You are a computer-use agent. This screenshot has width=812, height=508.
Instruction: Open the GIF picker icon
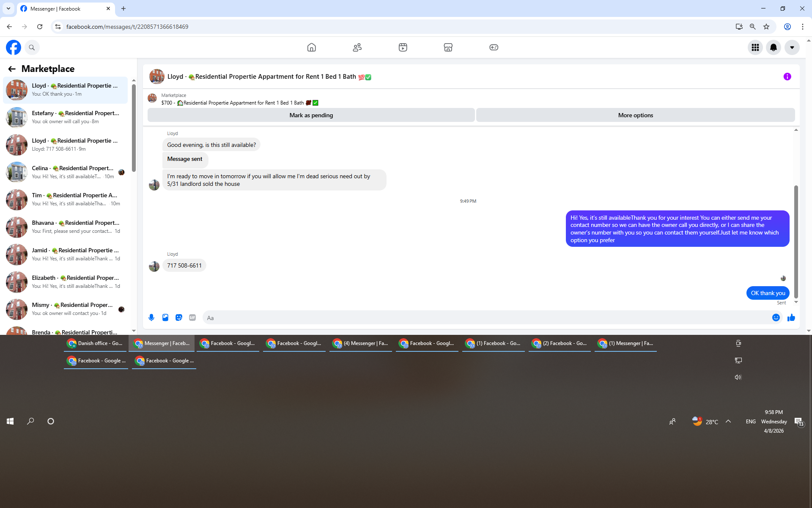pos(192,317)
